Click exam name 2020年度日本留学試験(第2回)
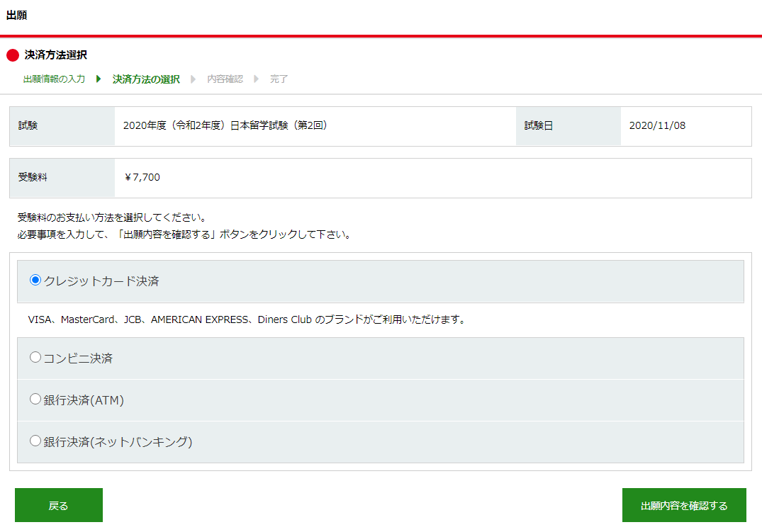Screen dimensions: 762x532 click(x=225, y=125)
